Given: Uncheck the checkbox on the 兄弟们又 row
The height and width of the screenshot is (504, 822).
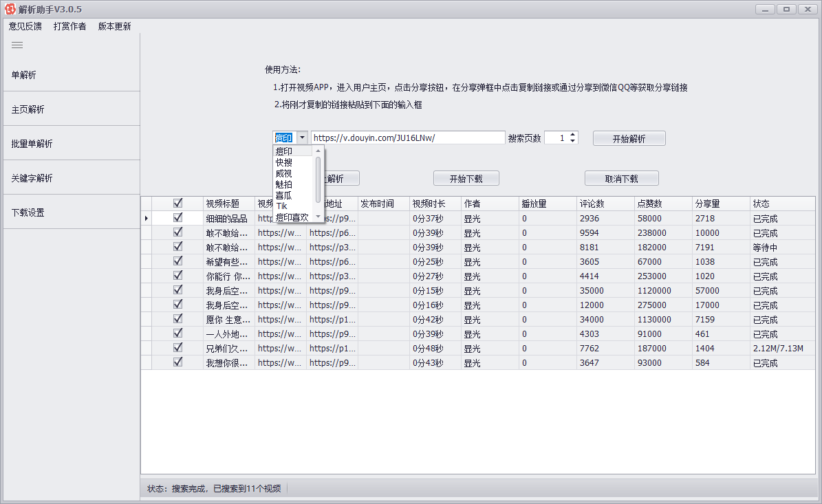Looking at the screenshot, I should click(177, 348).
